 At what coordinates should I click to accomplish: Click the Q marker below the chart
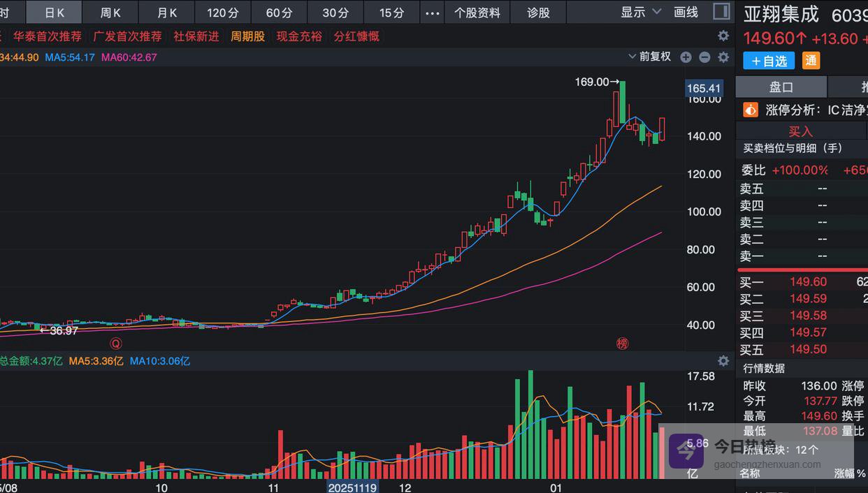click(x=116, y=343)
